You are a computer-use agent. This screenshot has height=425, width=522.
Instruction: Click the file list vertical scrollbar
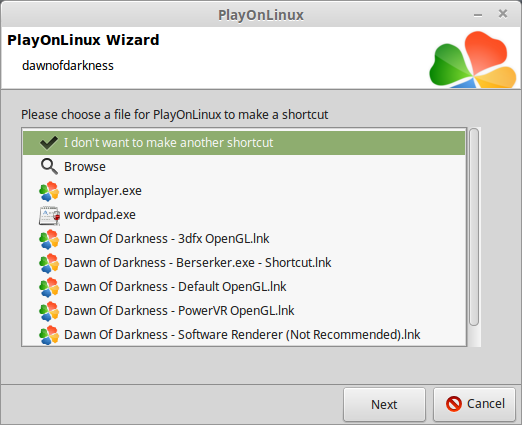pyautogui.click(x=474, y=227)
